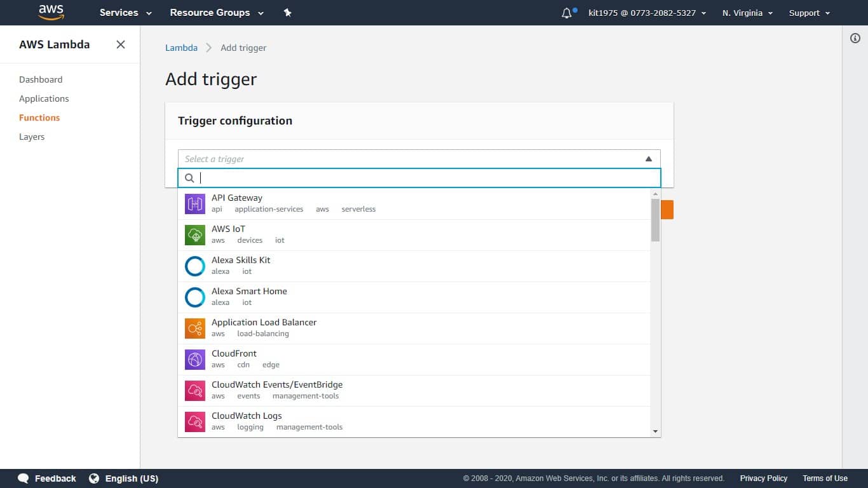
Task: Open the info panel icon
Action: pos(855,38)
